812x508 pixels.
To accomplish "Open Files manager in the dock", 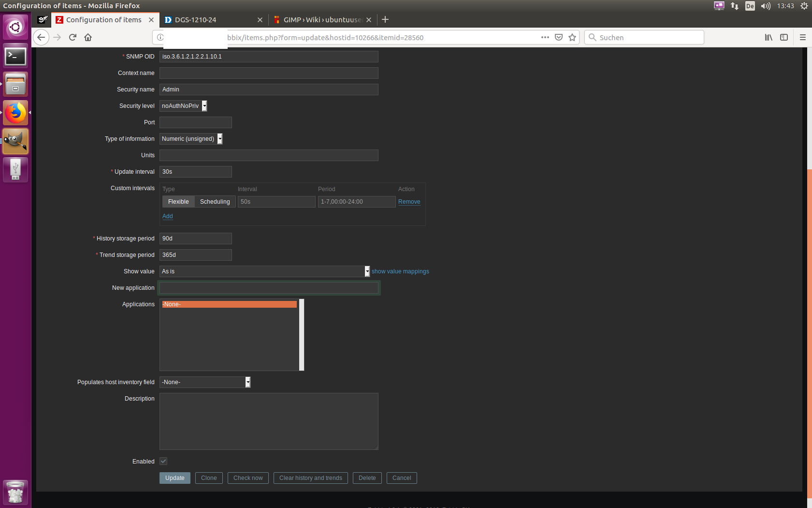I will coord(15,84).
